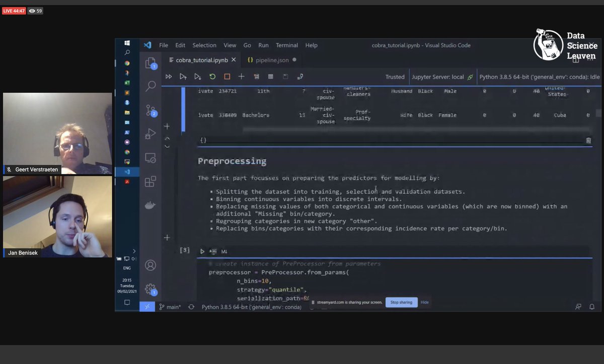Open the Terminal menu
The image size is (604, 364).
coord(287,45)
